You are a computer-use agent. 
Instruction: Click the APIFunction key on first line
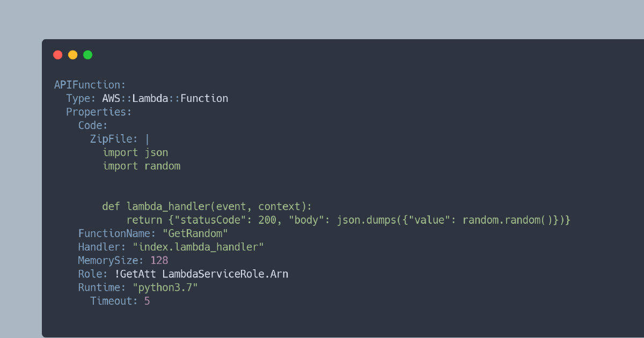pos(89,85)
